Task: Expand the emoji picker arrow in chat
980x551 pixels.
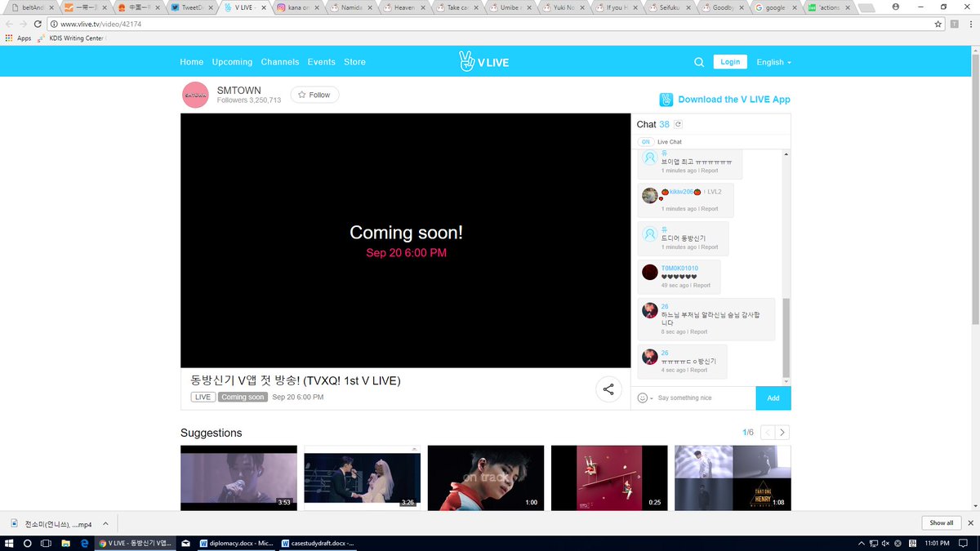Action: pyautogui.click(x=652, y=398)
